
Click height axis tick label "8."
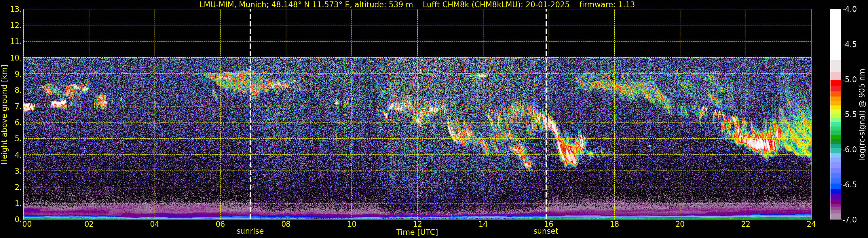(x=18, y=90)
